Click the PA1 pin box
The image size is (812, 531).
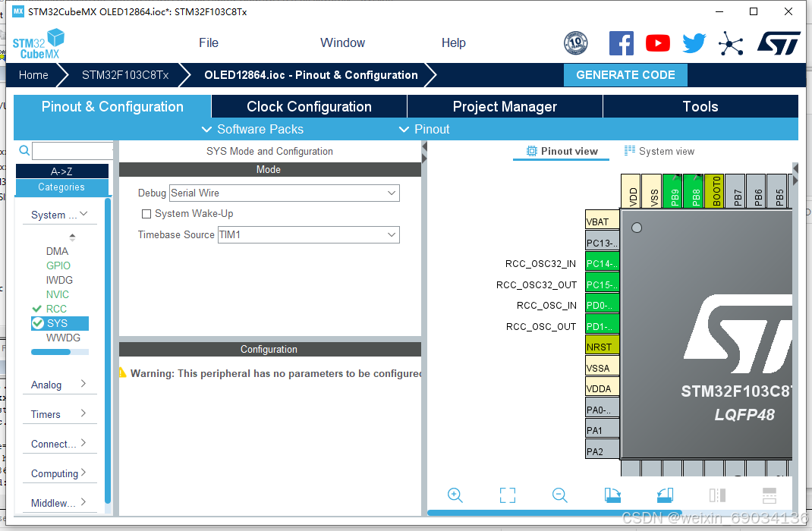pos(603,429)
